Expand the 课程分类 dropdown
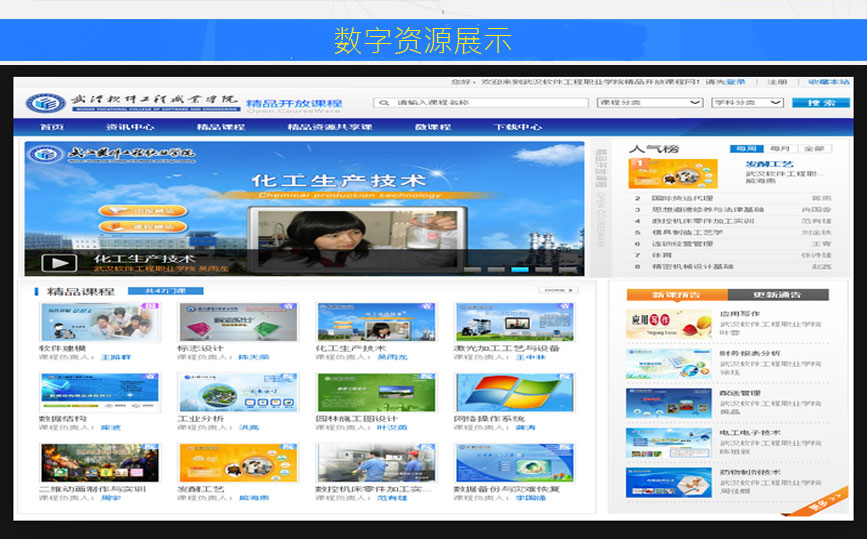Viewport: 867px width, 539px height. [650, 103]
